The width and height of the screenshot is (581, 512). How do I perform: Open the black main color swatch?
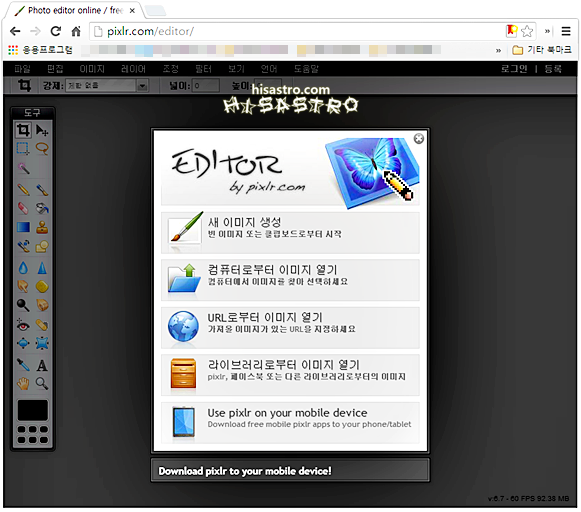tap(33, 410)
